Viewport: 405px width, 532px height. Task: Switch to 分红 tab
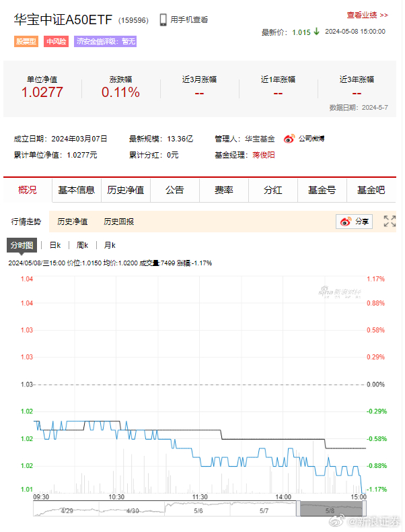273,190
